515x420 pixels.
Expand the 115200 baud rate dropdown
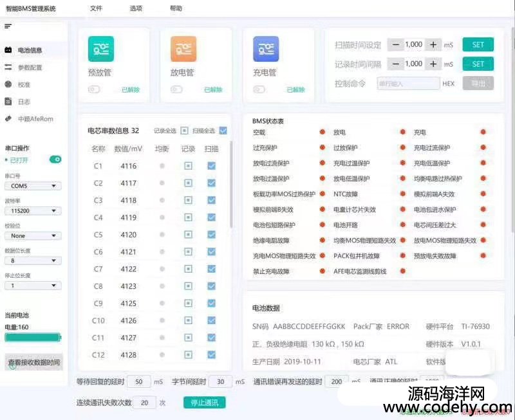click(33, 210)
